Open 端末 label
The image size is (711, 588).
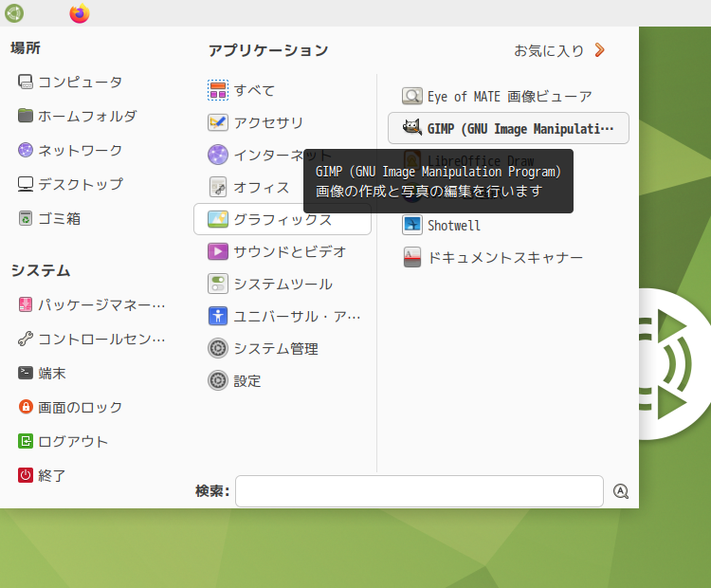tap(52, 373)
